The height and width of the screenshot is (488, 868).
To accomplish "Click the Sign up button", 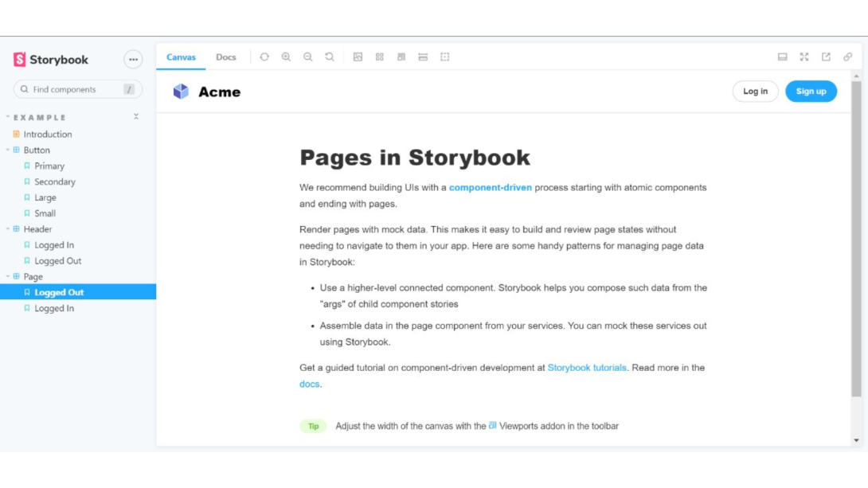I will (x=811, y=92).
